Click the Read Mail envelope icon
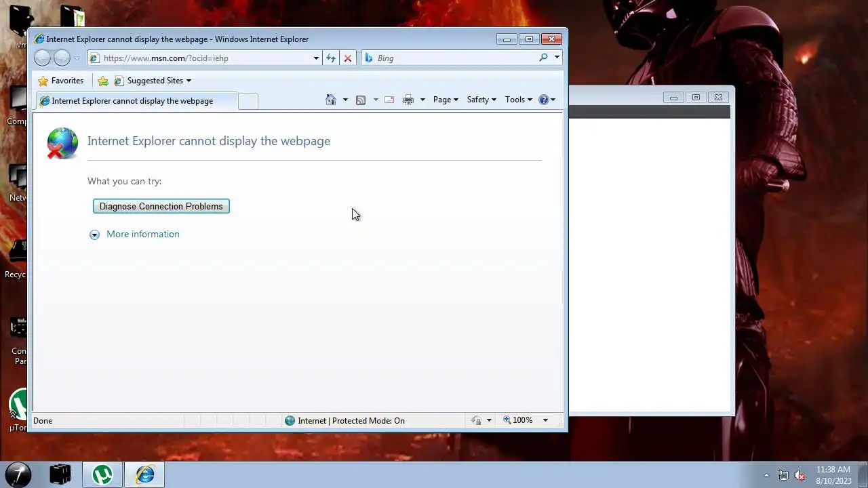 coord(389,100)
